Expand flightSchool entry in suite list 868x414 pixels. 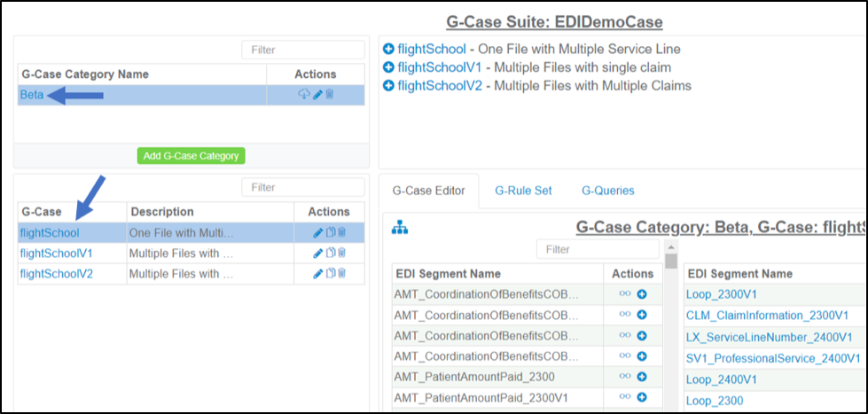tap(388, 50)
